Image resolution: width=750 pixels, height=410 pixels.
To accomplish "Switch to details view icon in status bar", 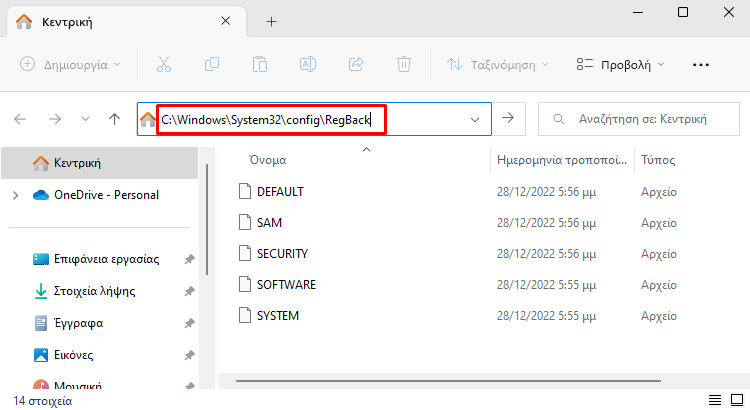I will pos(715,400).
